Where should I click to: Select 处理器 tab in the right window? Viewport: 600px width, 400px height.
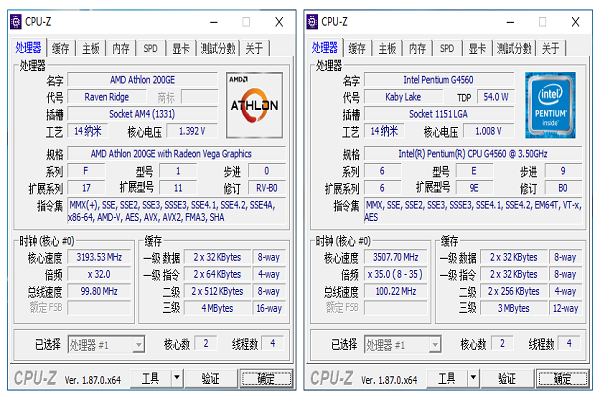[x=325, y=47]
